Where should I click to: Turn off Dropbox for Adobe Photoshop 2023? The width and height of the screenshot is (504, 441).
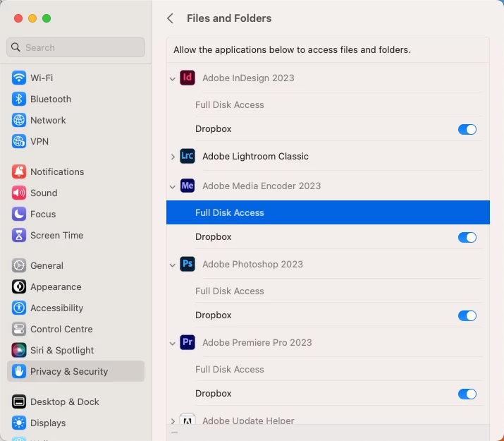tap(467, 315)
